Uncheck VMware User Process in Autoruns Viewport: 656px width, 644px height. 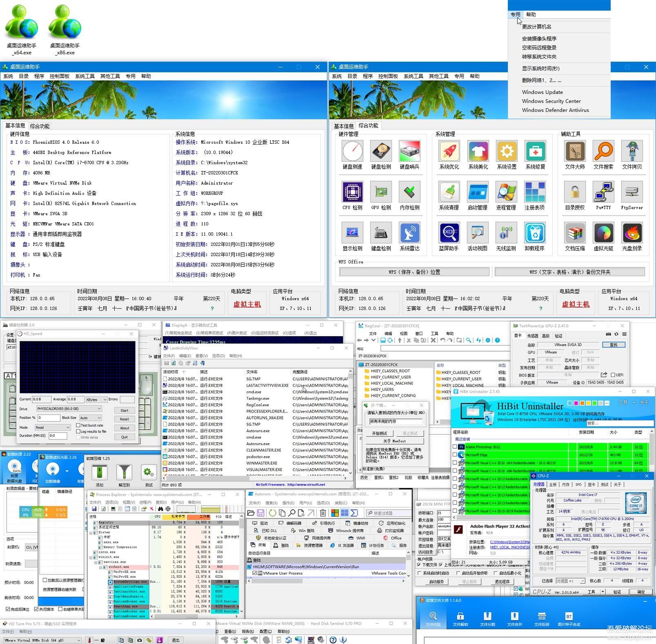(255, 573)
